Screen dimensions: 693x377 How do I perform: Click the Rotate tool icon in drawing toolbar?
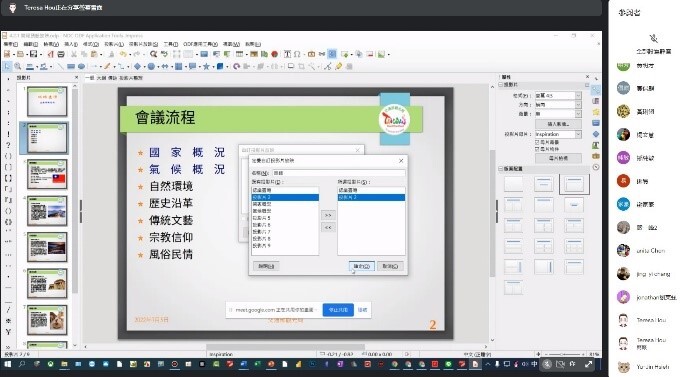tap(236, 66)
